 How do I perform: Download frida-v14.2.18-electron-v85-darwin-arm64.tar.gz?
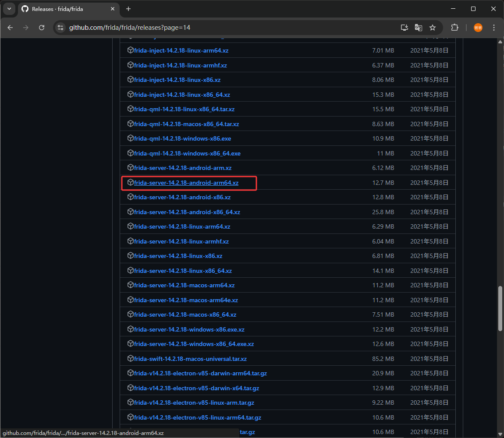coord(201,374)
